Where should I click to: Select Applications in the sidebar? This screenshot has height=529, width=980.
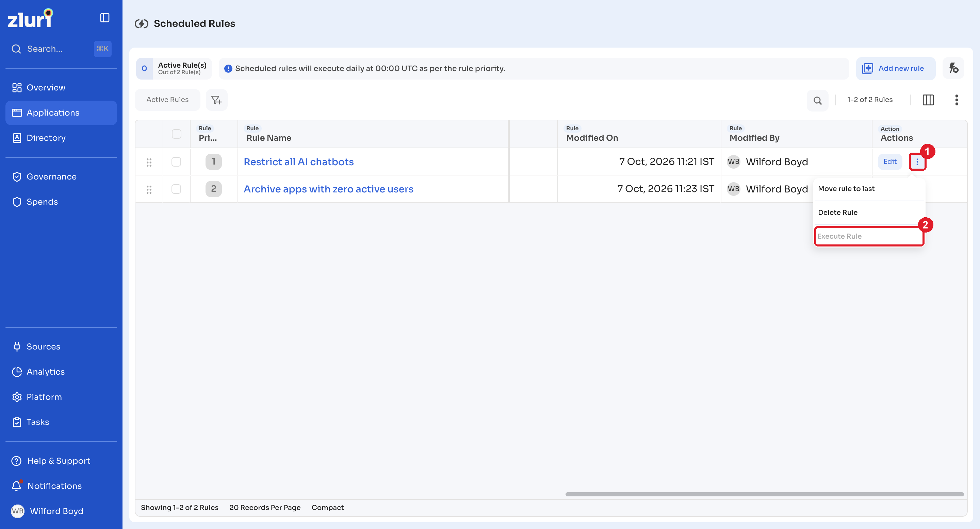(x=61, y=113)
